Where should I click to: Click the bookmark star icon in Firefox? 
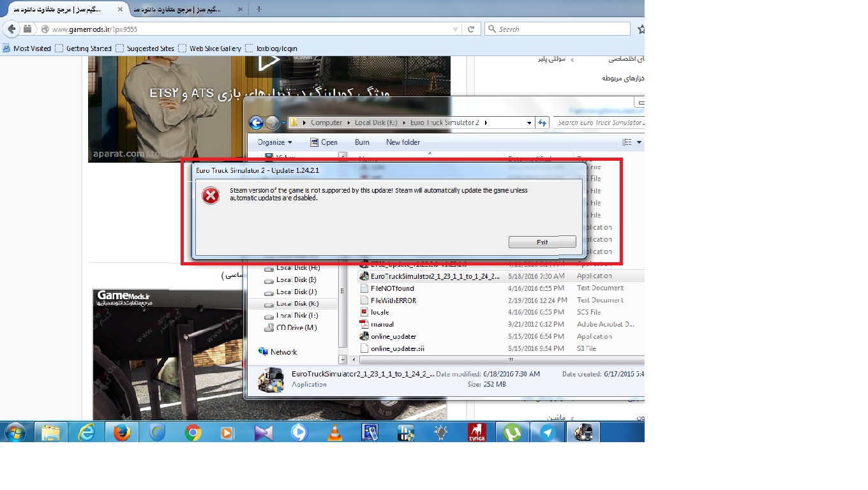coord(641,29)
